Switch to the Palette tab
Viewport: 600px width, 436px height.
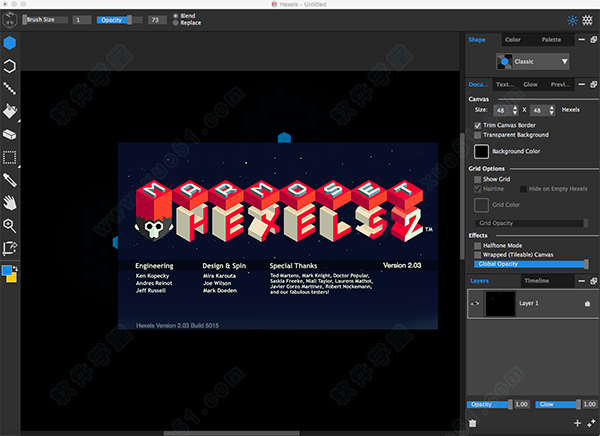551,39
